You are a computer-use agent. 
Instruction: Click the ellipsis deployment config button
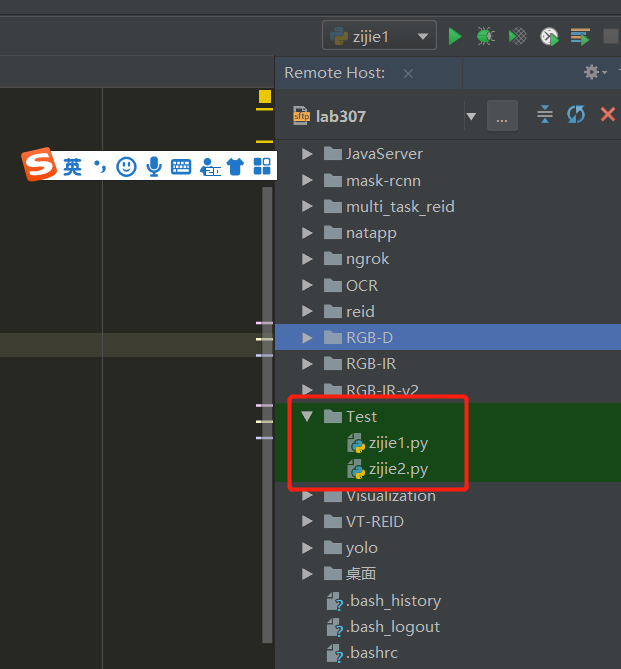coord(502,116)
